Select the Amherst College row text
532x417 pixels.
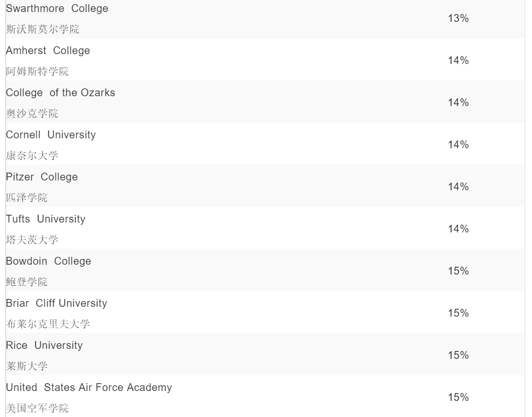click(x=48, y=51)
